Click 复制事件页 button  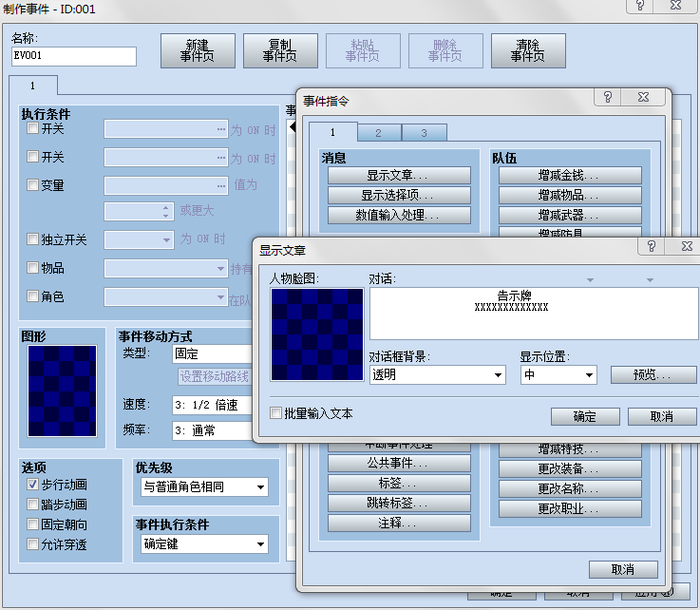tap(280, 50)
